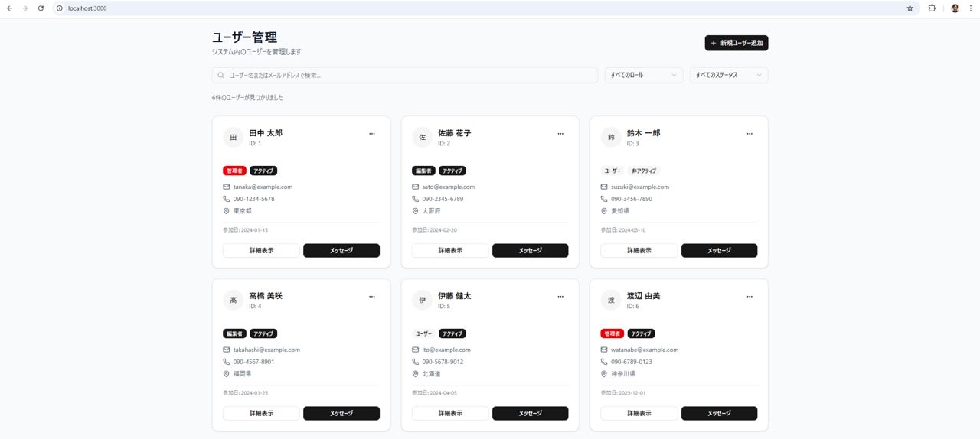The image size is (980, 439).
Task: Click the phone icon beside 090-2345-6789
Action: coord(415,199)
